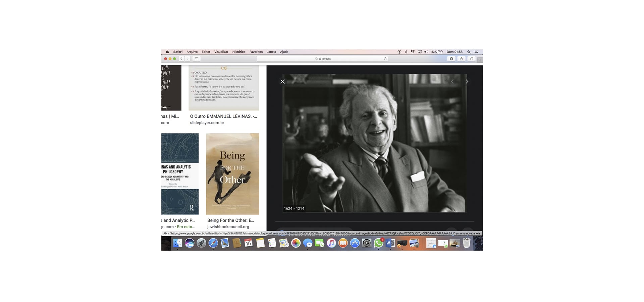Click the volume icon in menu bar
Image resolution: width=644 pixels, height=302 pixels.
(x=426, y=52)
